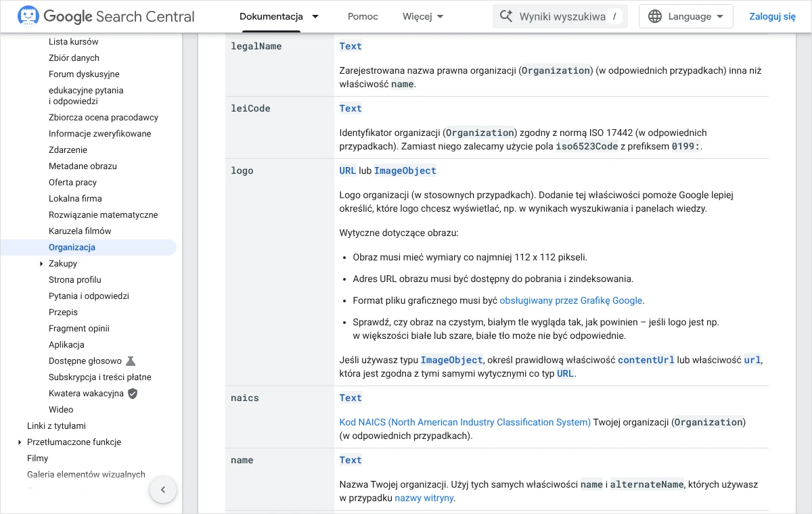812x514 pixels.
Task: Open Rozwiązanie matematyczne sidebar item
Action: click(x=104, y=214)
